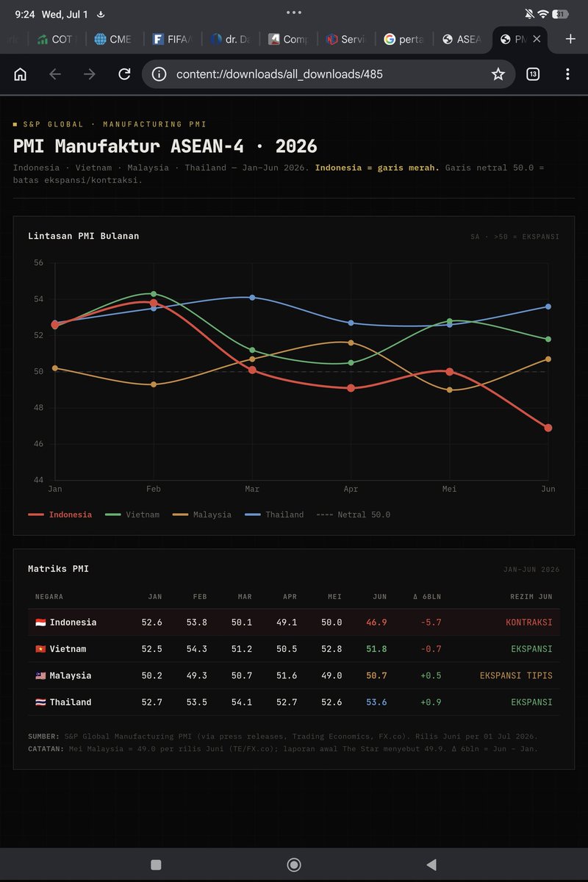Tap Android back triangle button
This screenshot has width=588, height=882.
(431, 864)
